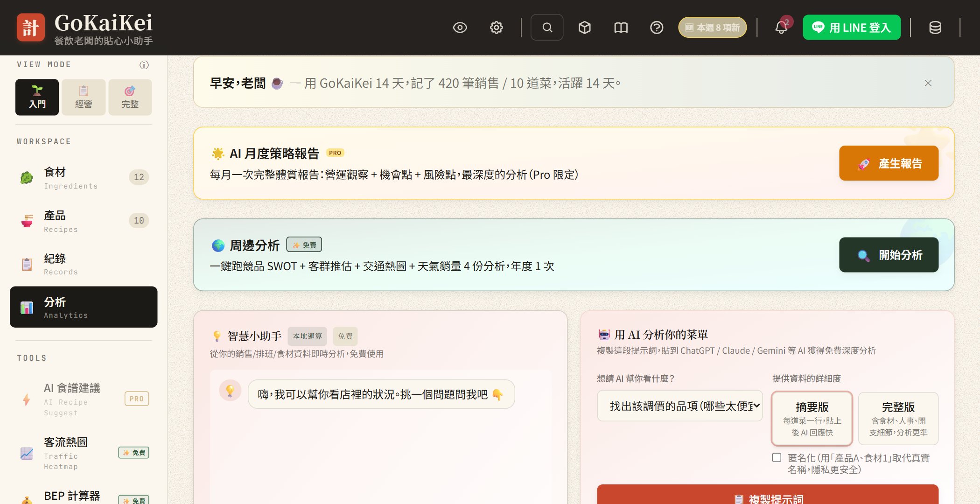Click the 12 count badge on 食材
The width and height of the screenshot is (980, 504).
tap(139, 177)
